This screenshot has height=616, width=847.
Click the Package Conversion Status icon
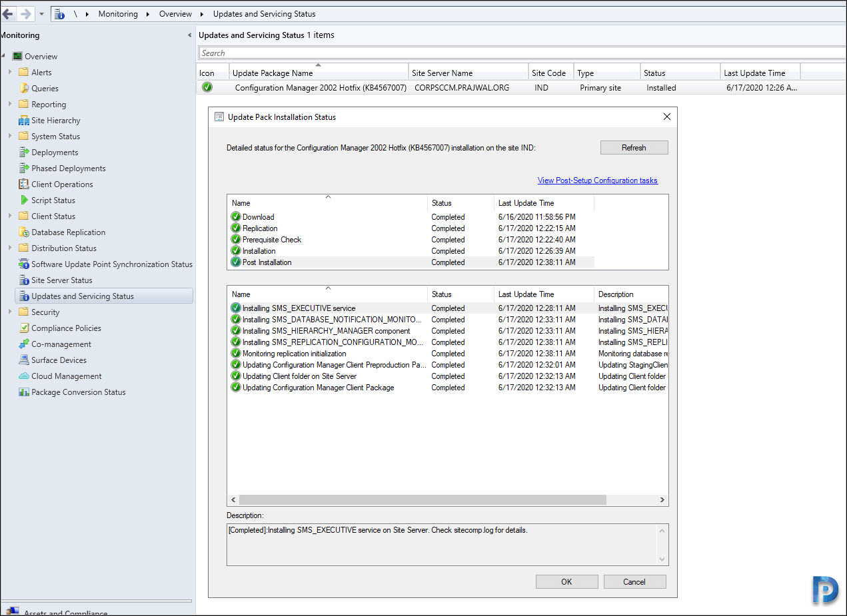click(x=24, y=392)
